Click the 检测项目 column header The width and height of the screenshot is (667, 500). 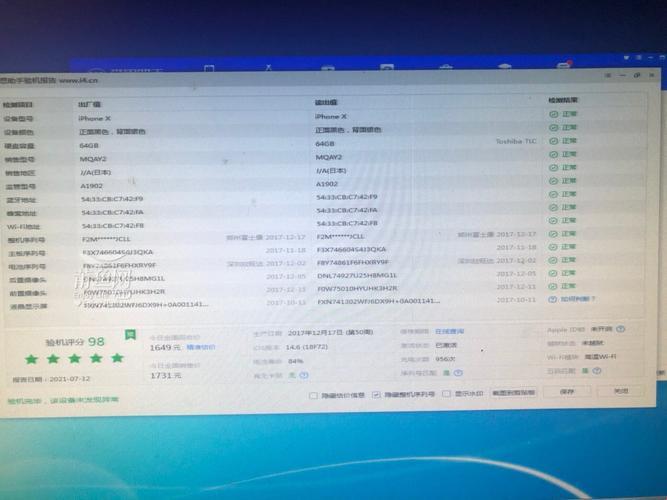pyautogui.click(x=18, y=105)
